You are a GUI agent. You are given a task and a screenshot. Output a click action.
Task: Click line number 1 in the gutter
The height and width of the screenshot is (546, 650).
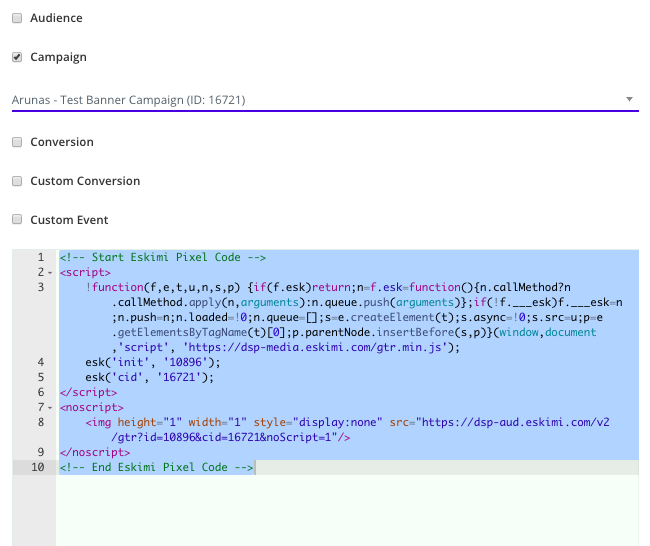(x=41, y=257)
